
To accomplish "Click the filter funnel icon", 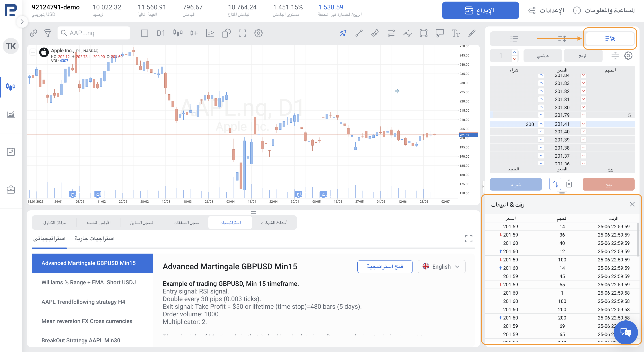I will coord(48,33).
